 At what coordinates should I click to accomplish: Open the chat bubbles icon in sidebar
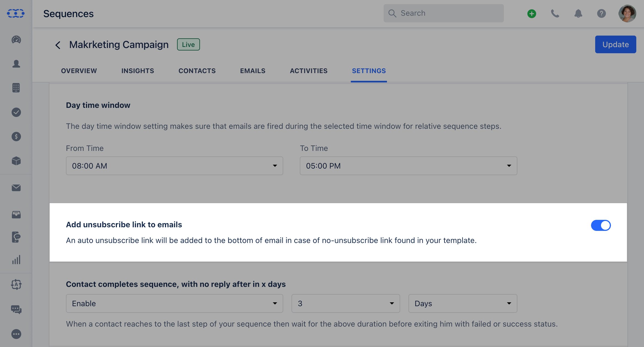click(x=16, y=309)
